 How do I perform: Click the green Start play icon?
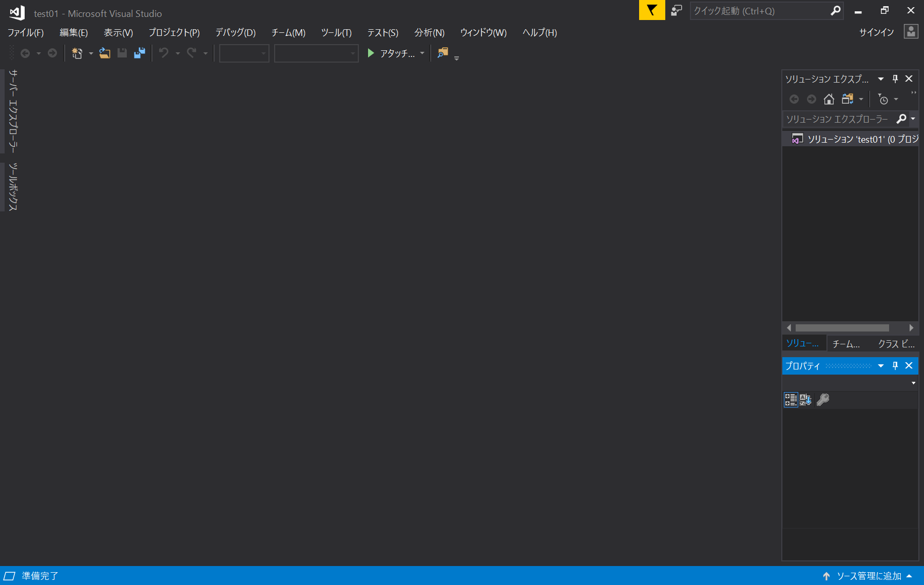(371, 53)
